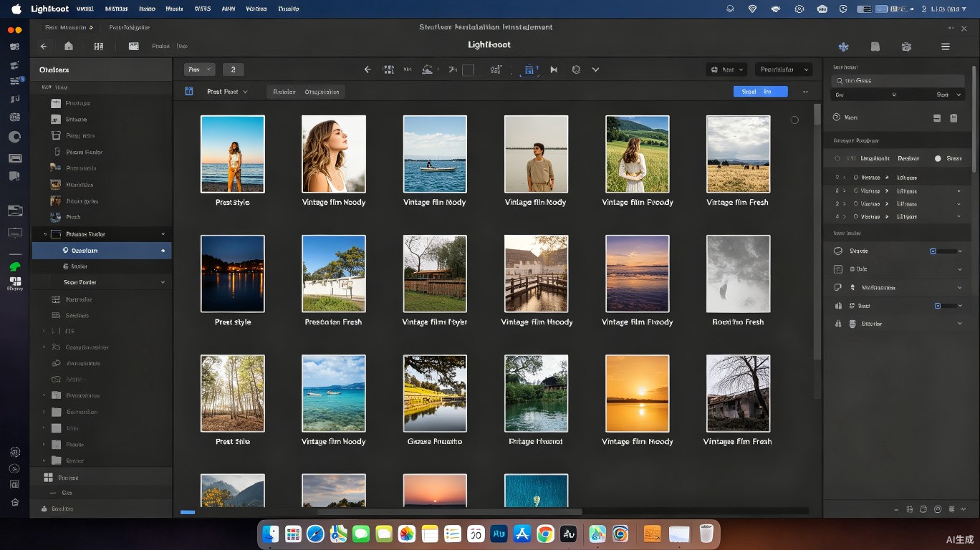Click the circular refresh icon in center toolbar
This screenshot has width=980, height=550.
tap(576, 69)
